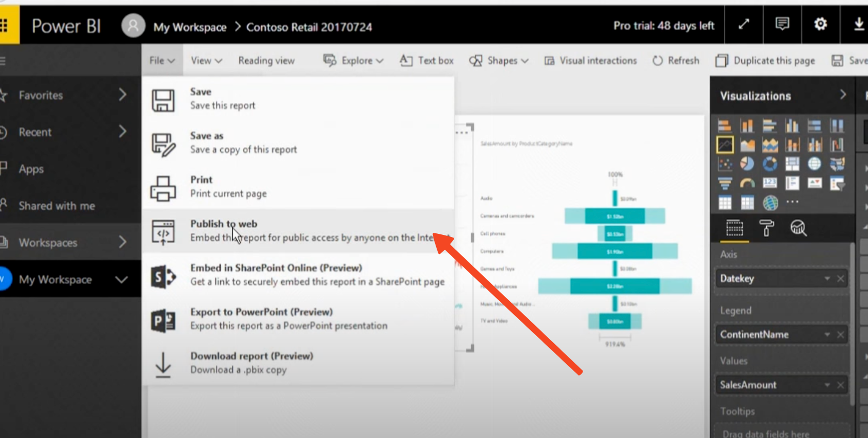Choose Publish to web
Image resolution: width=868 pixels, height=438 pixels.
click(298, 231)
